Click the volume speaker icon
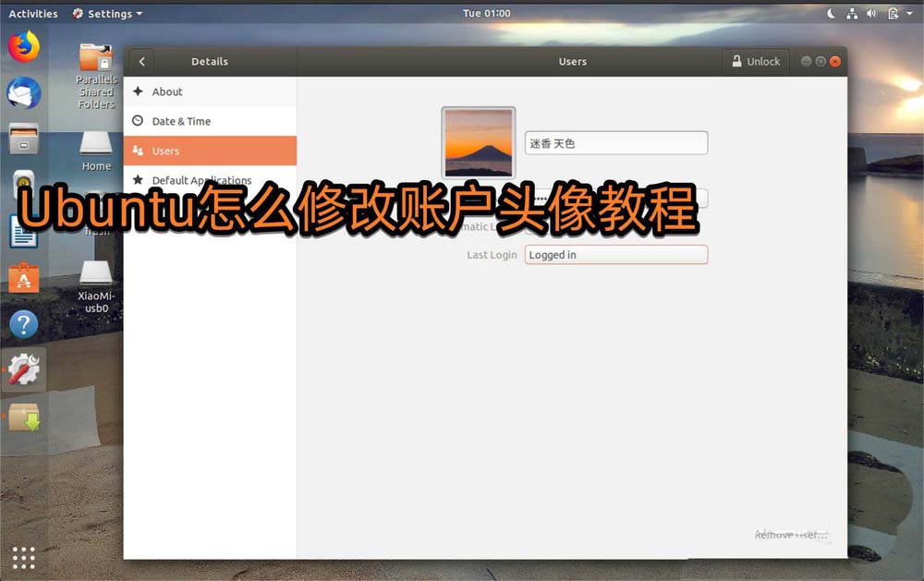Image resolution: width=924 pixels, height=581 pixels. pyautogui.click(x=871, y=13)
